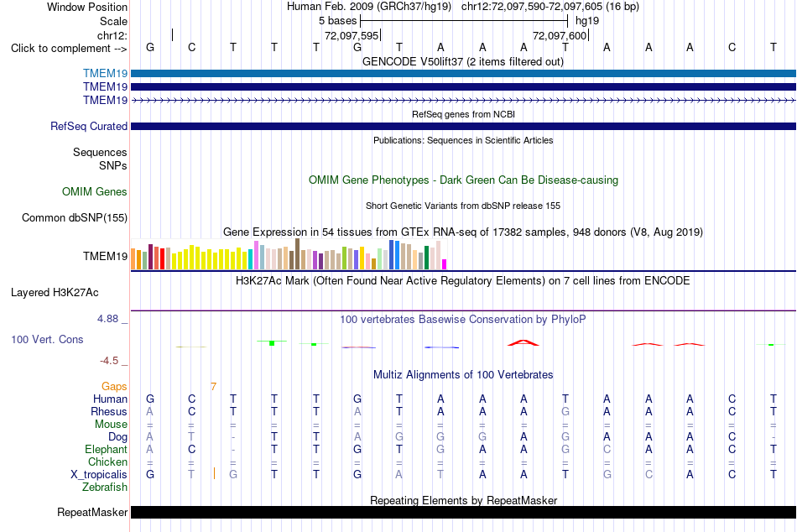Click the RefSeq Curated dark blue gene bar
Image resolution: width=797 pixels, height=532 pixels.
coord(463,126)
